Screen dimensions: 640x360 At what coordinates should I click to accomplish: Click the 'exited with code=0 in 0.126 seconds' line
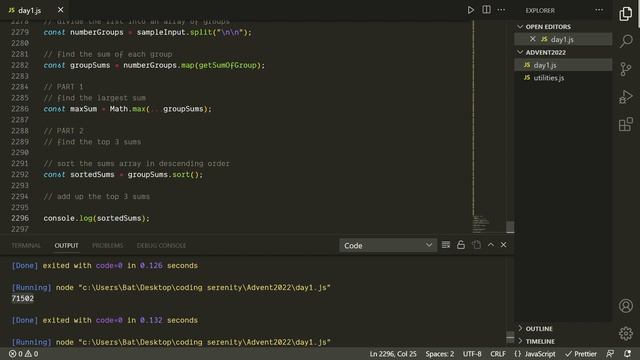click(x=120, y=266)
